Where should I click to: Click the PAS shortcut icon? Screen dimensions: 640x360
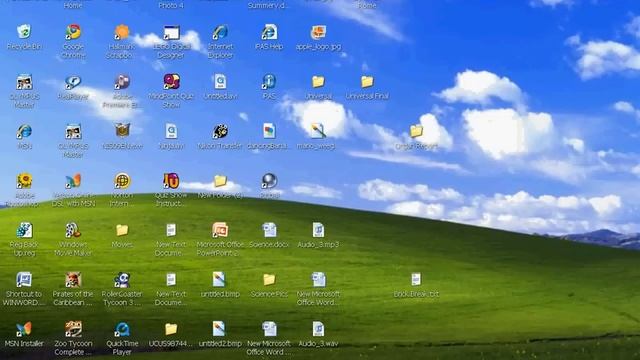[x=269, y=82]
